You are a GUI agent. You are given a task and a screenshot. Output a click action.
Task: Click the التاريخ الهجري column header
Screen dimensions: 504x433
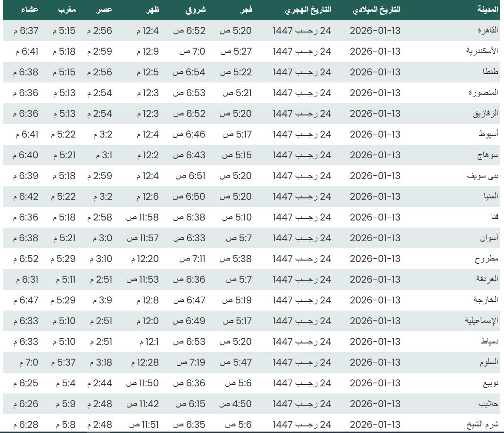click(x=308, y=9)
